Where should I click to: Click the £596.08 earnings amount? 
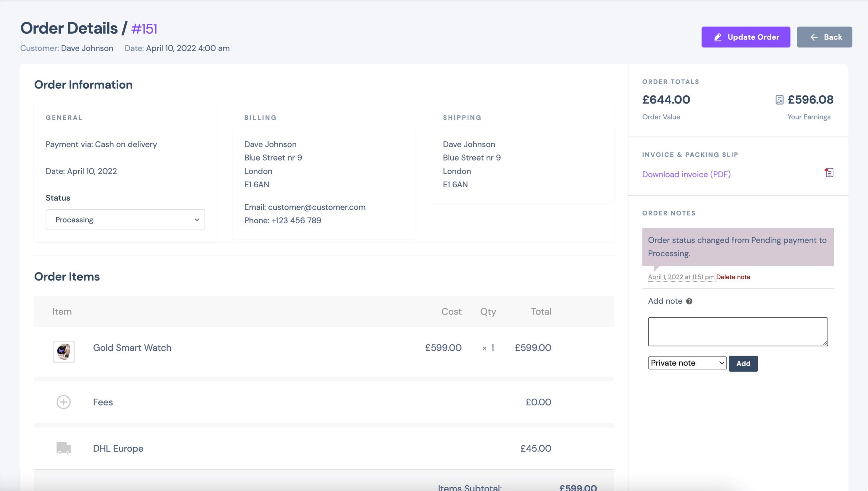click(810, 99)
